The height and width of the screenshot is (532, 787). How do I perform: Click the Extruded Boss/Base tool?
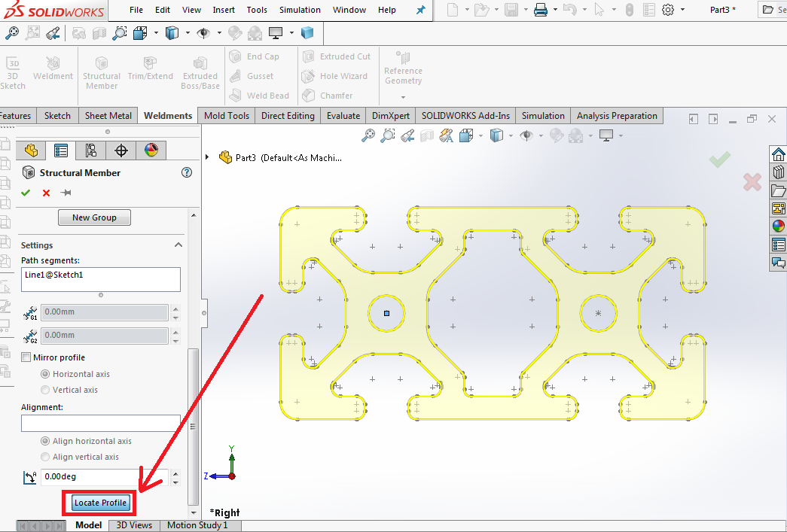point(200,73)
